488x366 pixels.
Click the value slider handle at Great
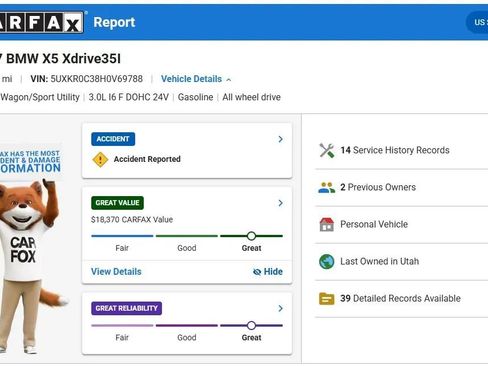coord(251,236)
